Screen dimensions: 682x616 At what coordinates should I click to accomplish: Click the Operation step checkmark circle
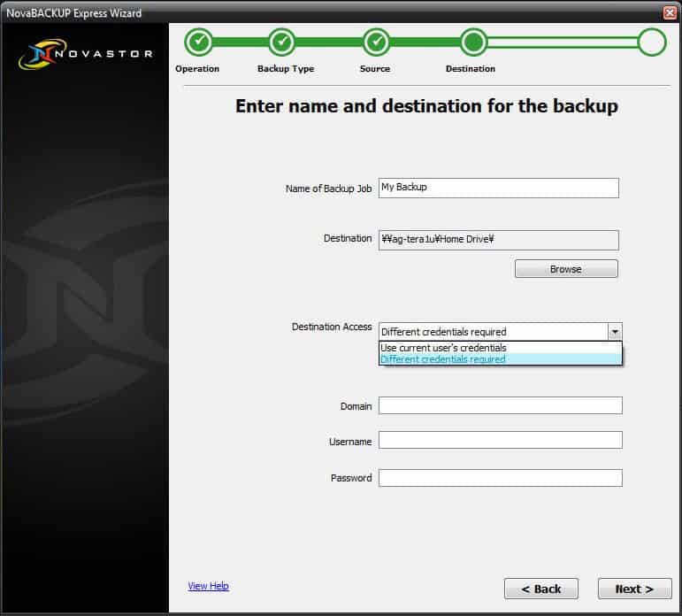click(199, 42)
